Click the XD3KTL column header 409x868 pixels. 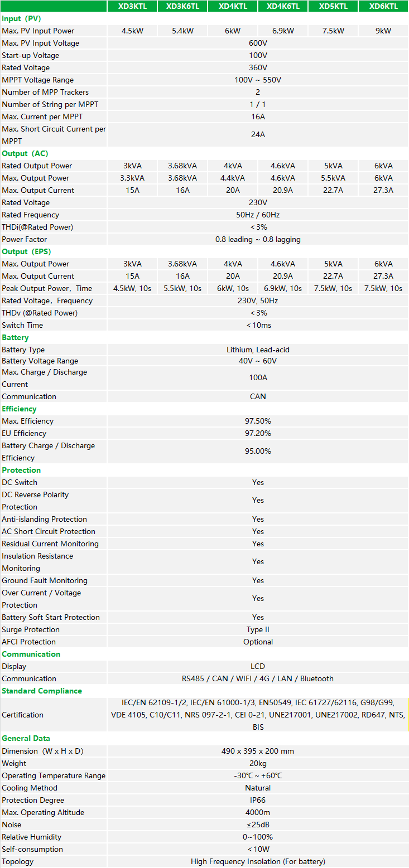tap(132, 6)
